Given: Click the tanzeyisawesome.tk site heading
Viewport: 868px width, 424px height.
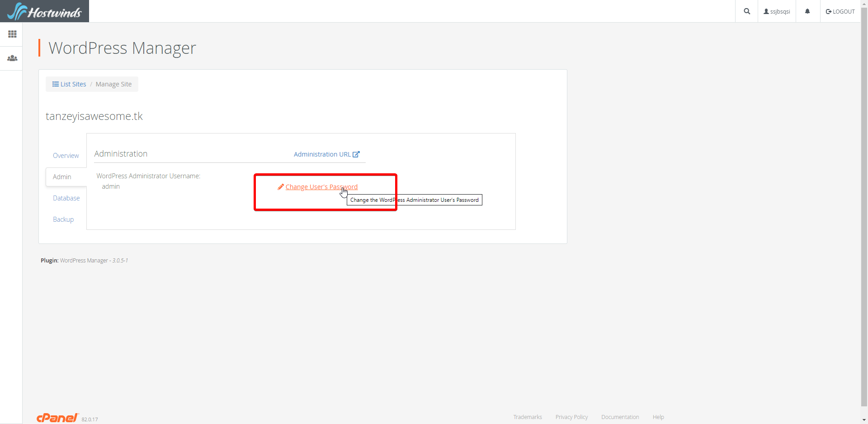Looking at the screenshot, I should click(94, 116).
